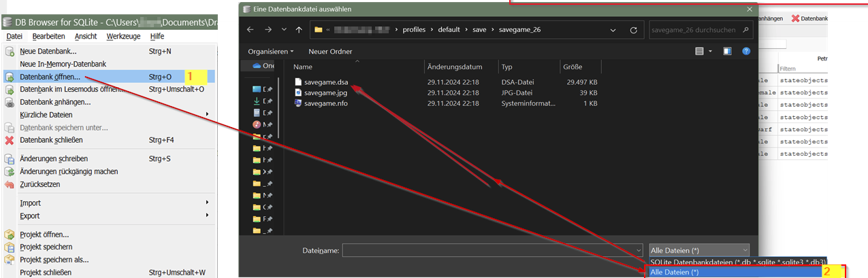868x278 pixels.
Task: Click the Filtern field in the table
Action: 803,69
